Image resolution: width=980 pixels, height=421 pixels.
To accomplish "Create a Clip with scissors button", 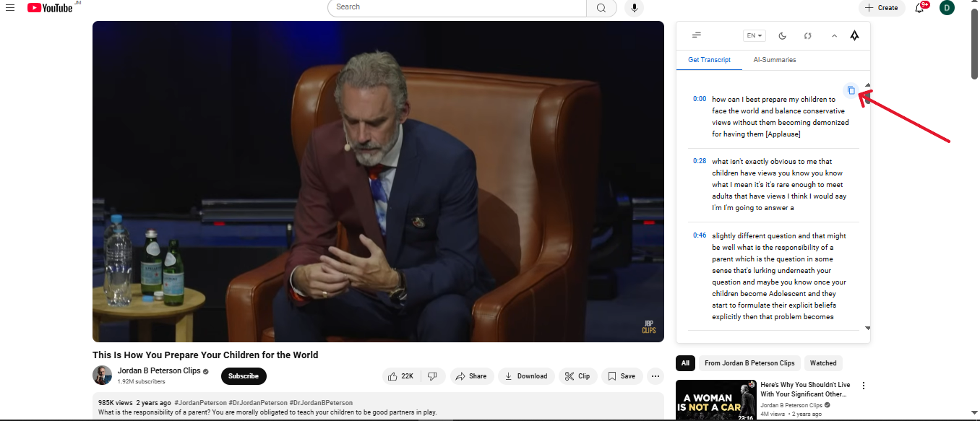I will click(x=577, y=376).
